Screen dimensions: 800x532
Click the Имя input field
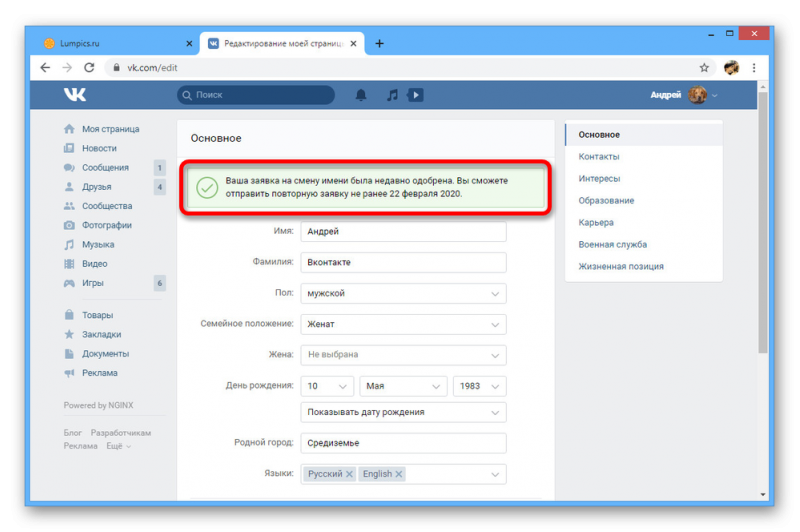point(403,232)
